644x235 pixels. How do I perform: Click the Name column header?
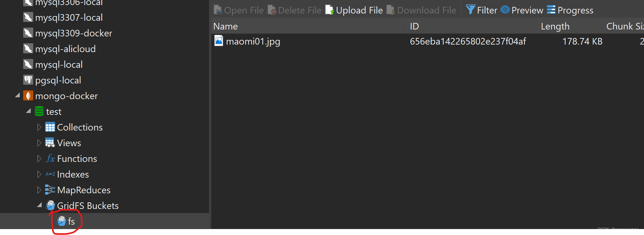pyautogui.click(x=225, y=26)
